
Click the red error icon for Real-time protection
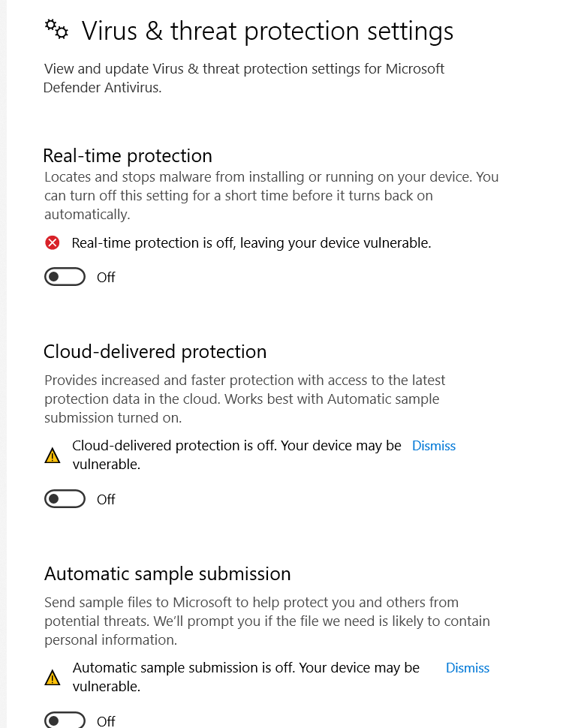(53, 243)
